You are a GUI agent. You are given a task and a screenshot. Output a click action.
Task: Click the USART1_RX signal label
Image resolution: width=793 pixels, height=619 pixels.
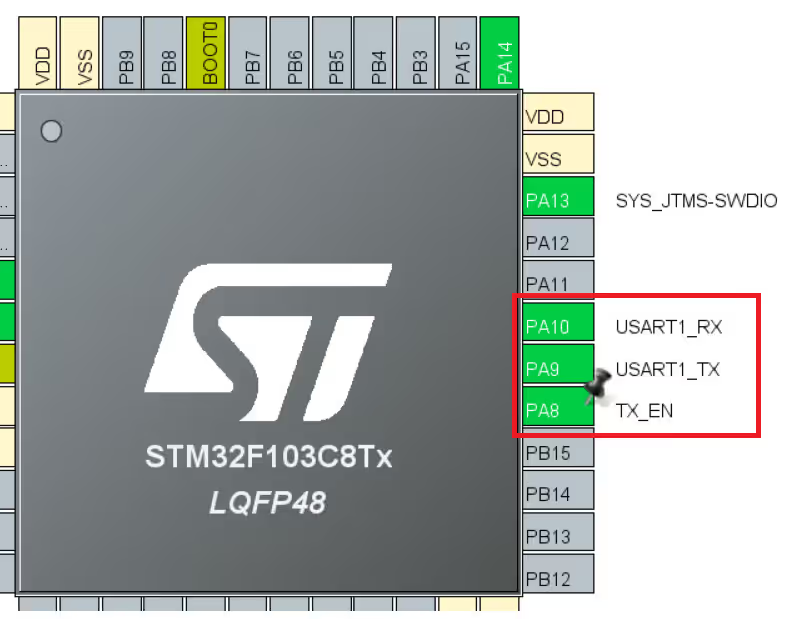coord(669,327)
